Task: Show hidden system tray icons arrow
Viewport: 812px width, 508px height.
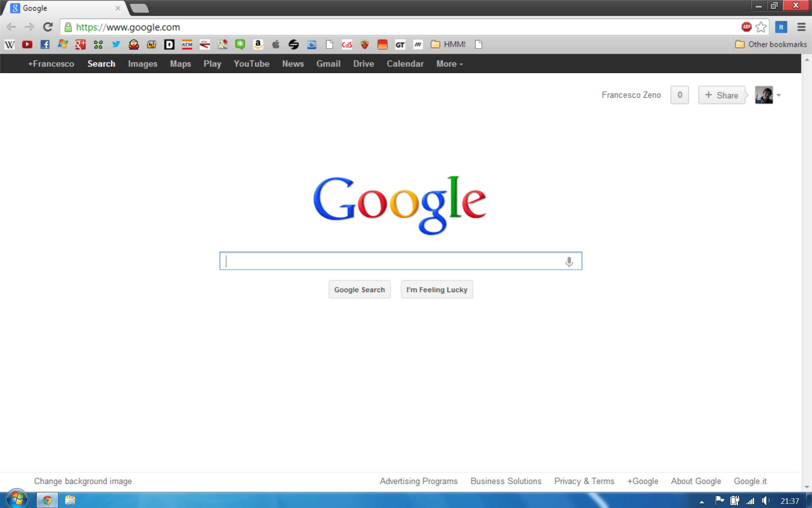Action: click(x=702, y=502)
